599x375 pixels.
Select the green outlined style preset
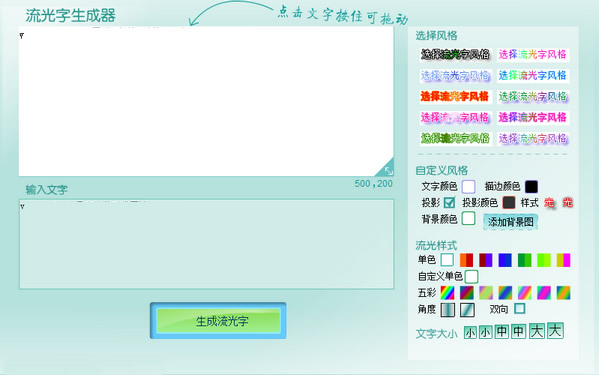click(x=455, y=138)
